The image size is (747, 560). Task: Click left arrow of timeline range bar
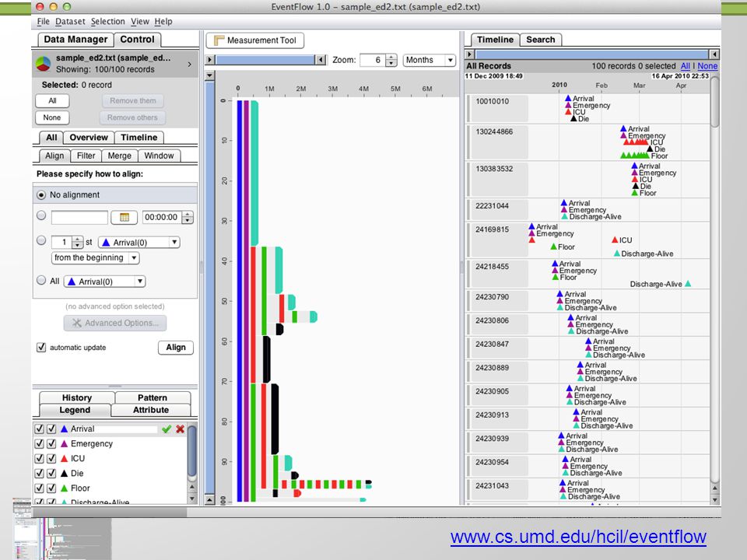[470, 54]
